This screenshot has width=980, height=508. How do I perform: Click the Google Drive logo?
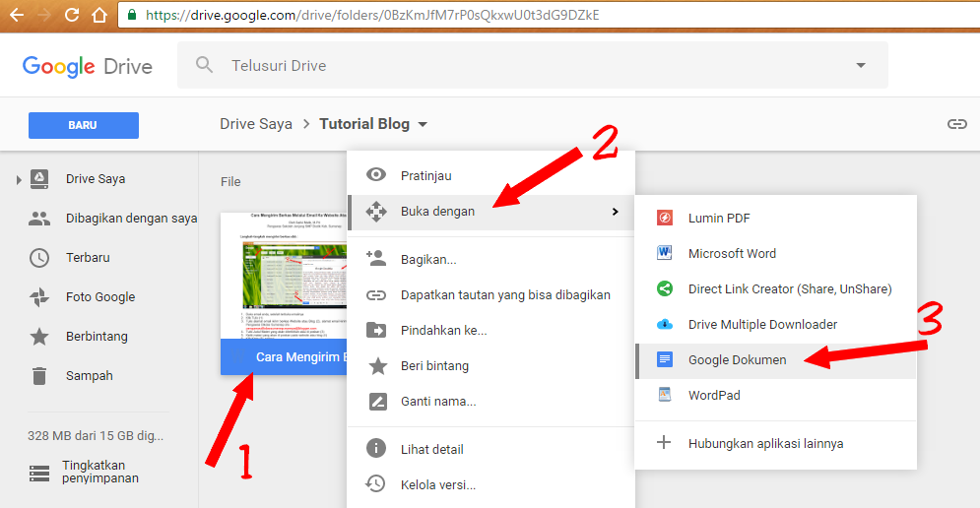tap(88, 66)
